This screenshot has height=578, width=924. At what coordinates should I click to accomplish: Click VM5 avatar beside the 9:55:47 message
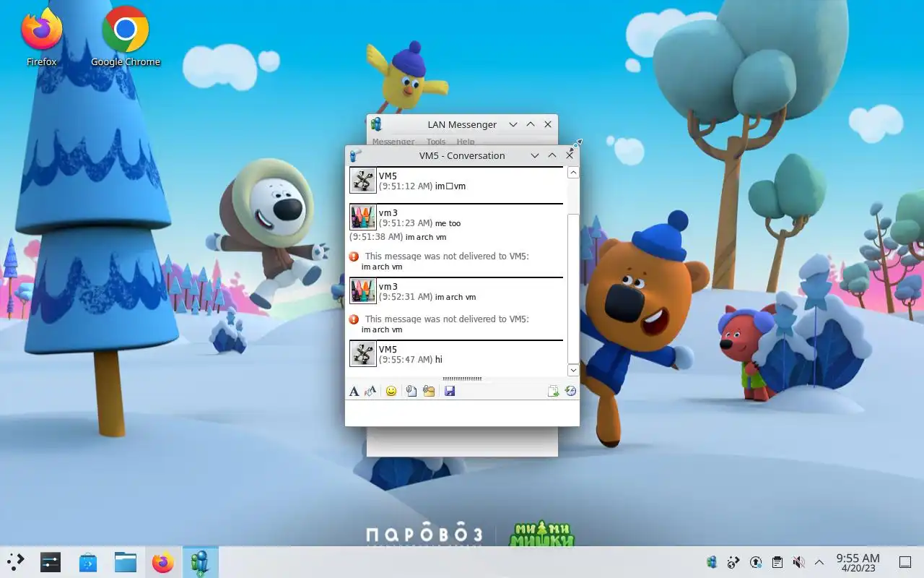click(x=363, y=354)
